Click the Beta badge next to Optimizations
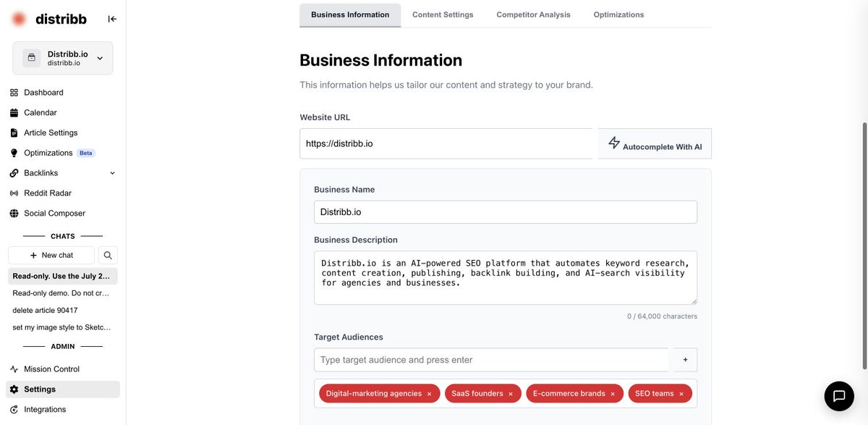Viewport: 868px width, 425px height. click(86, 153)
